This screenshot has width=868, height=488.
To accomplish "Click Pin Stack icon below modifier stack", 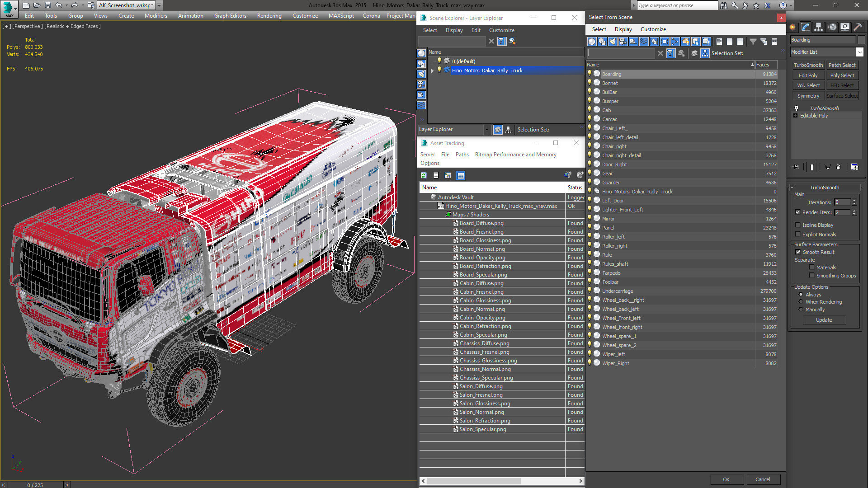I will tap(796, 167).
